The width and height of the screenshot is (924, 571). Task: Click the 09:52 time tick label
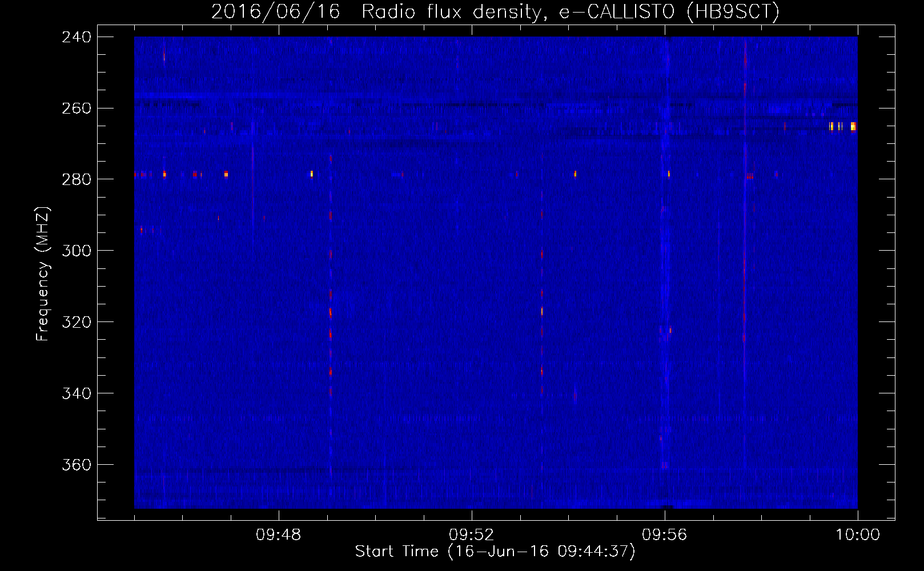click(x=472, y=535)
